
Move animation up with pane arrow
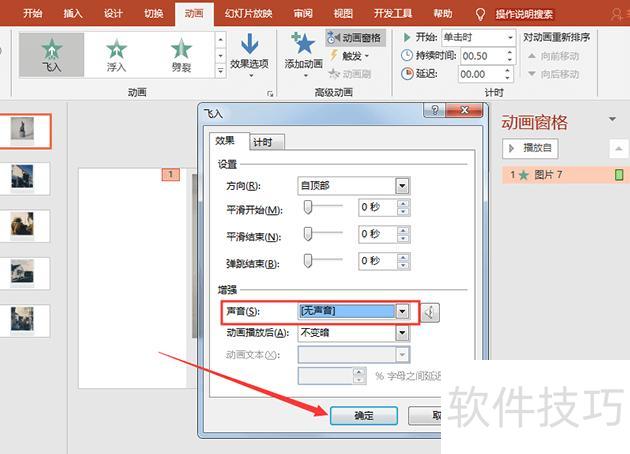coord(619,149)
